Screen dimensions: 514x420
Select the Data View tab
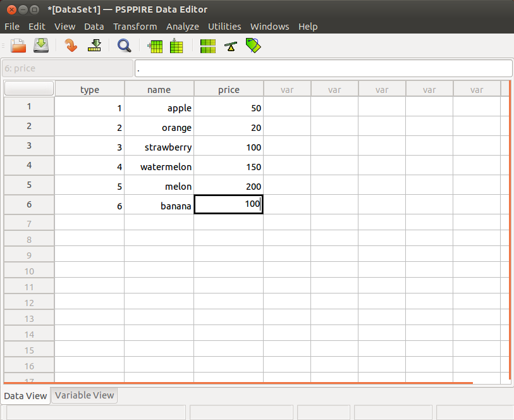pos(25,395)
